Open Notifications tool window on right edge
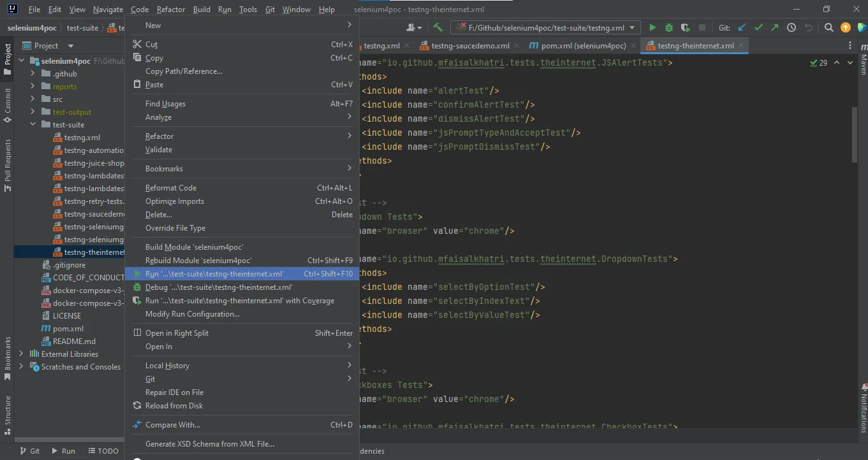 [x=863, y=408]
